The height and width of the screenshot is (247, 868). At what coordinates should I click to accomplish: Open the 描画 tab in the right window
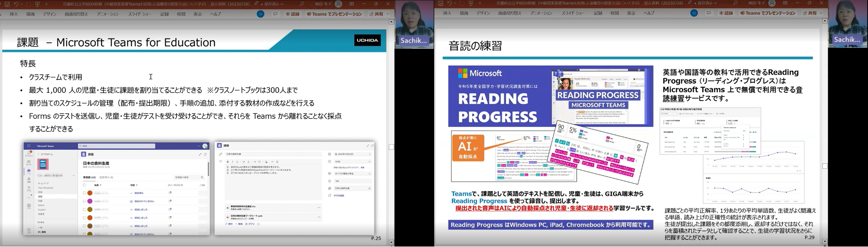[x=464, y=13]
